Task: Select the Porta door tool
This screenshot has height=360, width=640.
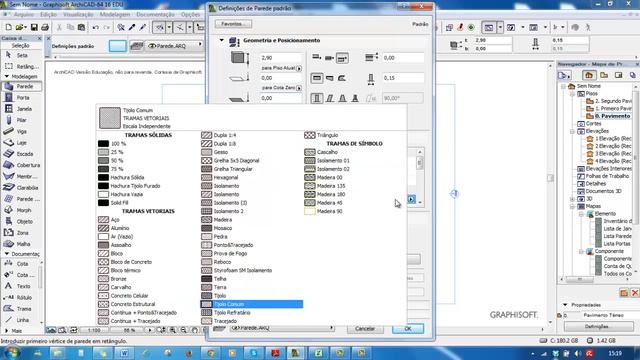Action: (21, 98)
